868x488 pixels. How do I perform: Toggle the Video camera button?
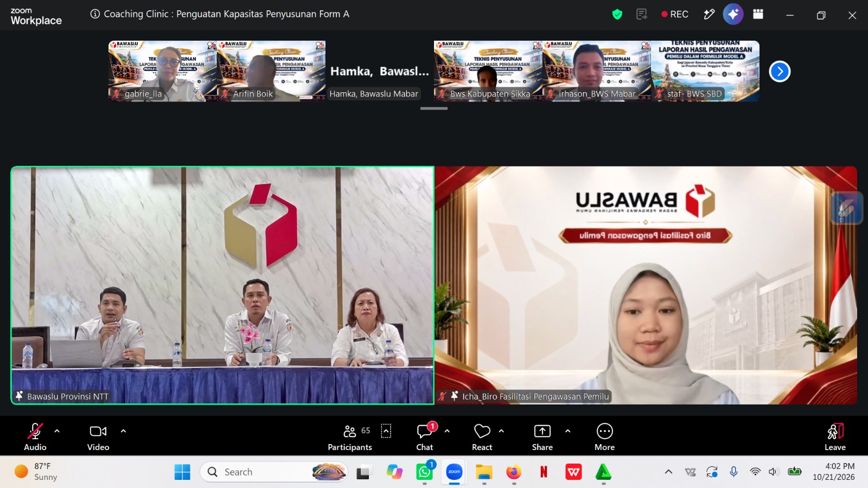pyautogui.click(x=98, y=436)
